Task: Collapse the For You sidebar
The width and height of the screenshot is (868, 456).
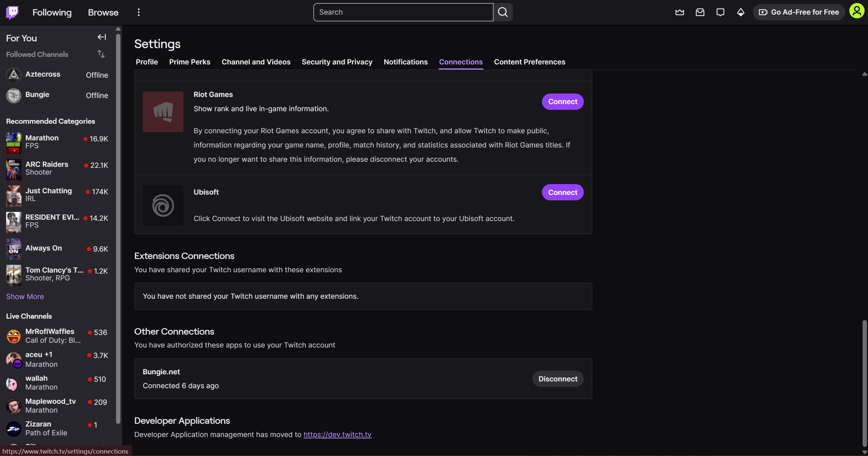Action: pos(102,37)
